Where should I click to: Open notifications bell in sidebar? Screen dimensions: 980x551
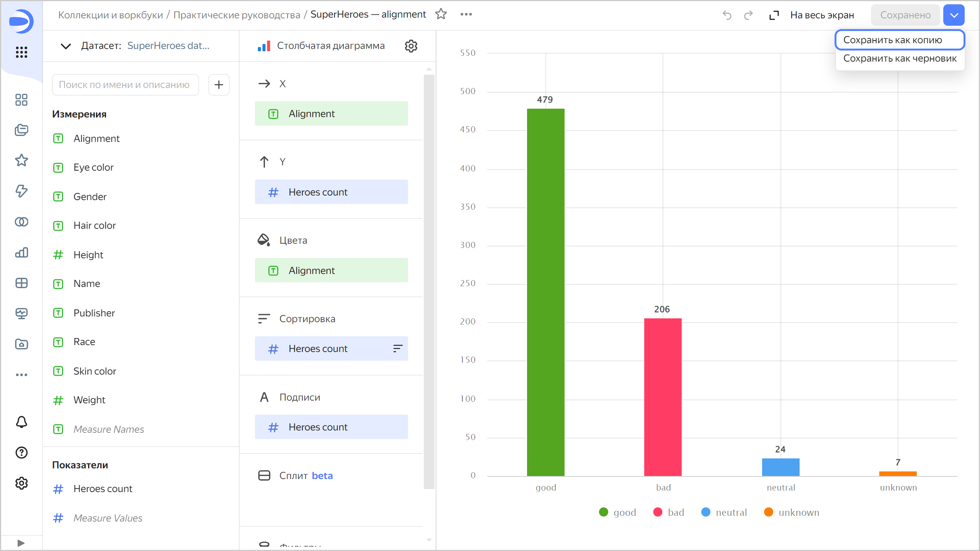(x=21, y=422)
